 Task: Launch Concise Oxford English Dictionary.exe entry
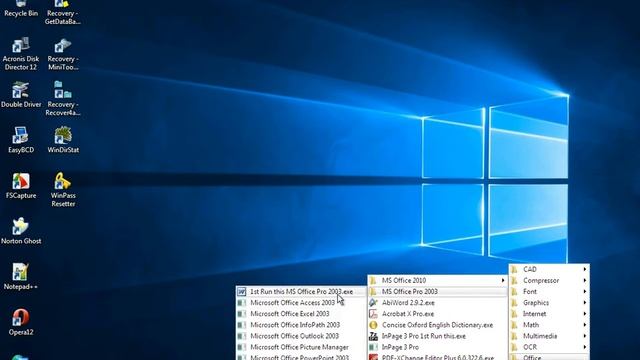click(438, 325)
